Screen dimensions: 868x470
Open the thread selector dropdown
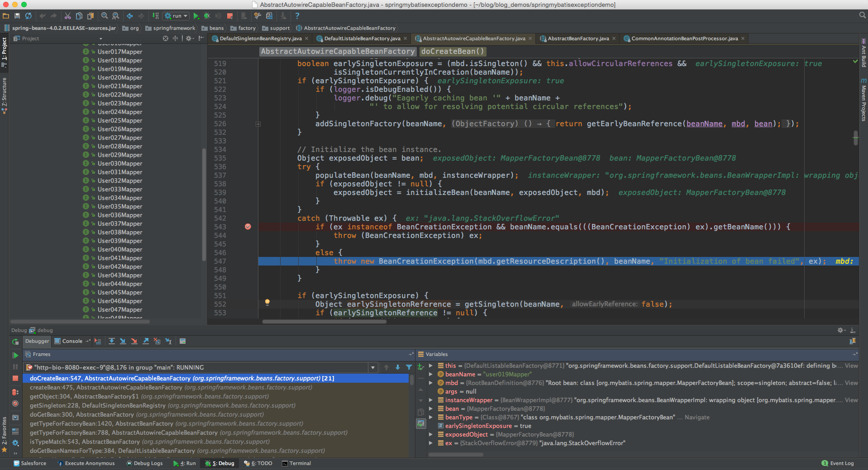(x=372, y=367)
